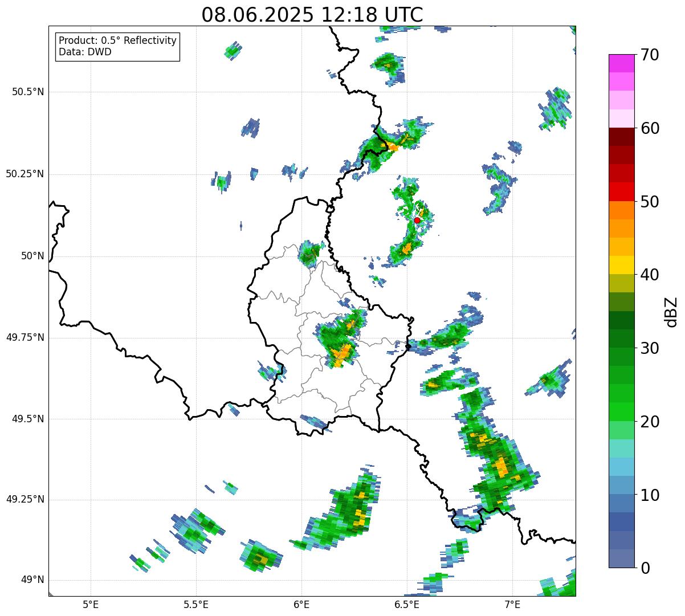This screenshot has width=685, height=616.
Task: Click the 50.25°N latitude label
Action: click(x=25, y=174)
